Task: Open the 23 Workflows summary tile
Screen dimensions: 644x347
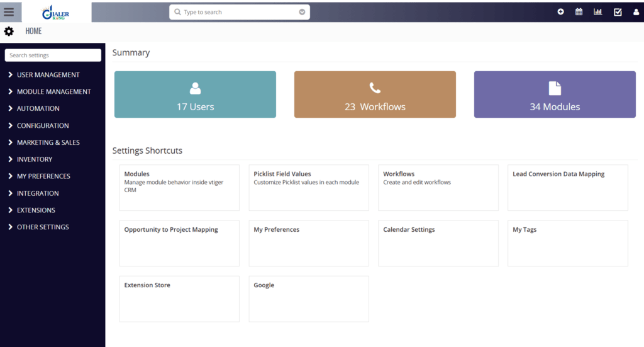Action: click(375, 94)
